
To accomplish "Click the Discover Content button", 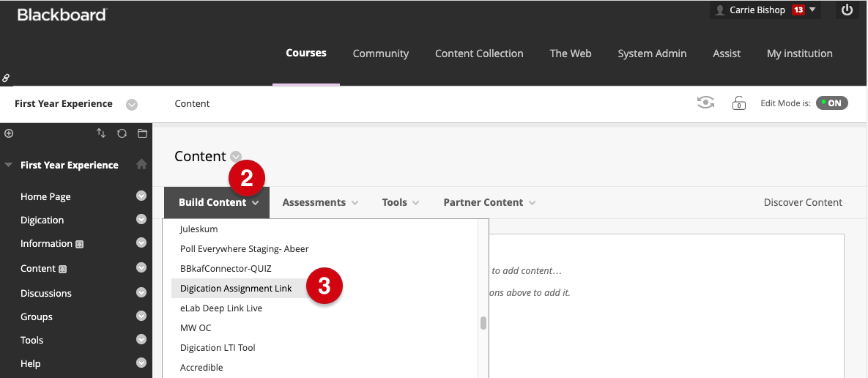I will [803, 202].
